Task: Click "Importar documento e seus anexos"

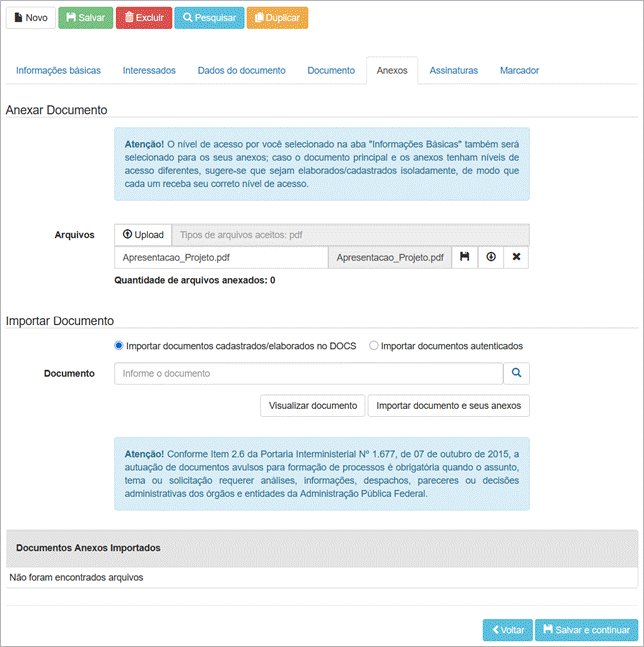Action: click(x=448, y=406)
